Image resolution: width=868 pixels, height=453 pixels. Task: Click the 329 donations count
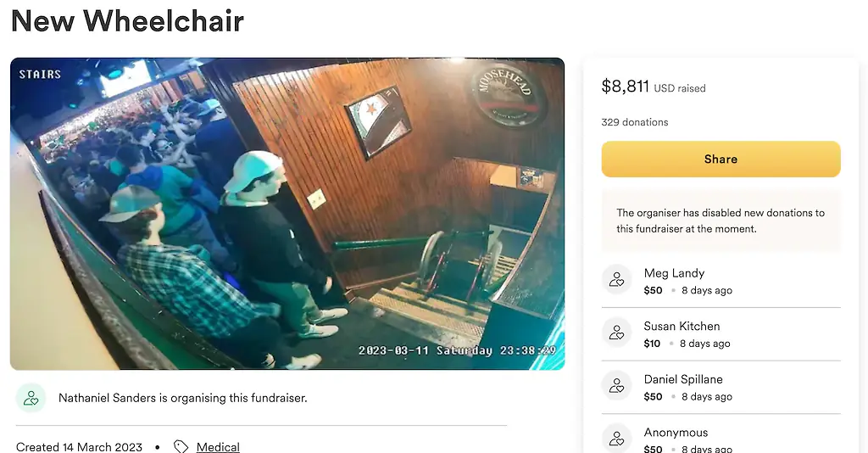[x=634, y=122]
